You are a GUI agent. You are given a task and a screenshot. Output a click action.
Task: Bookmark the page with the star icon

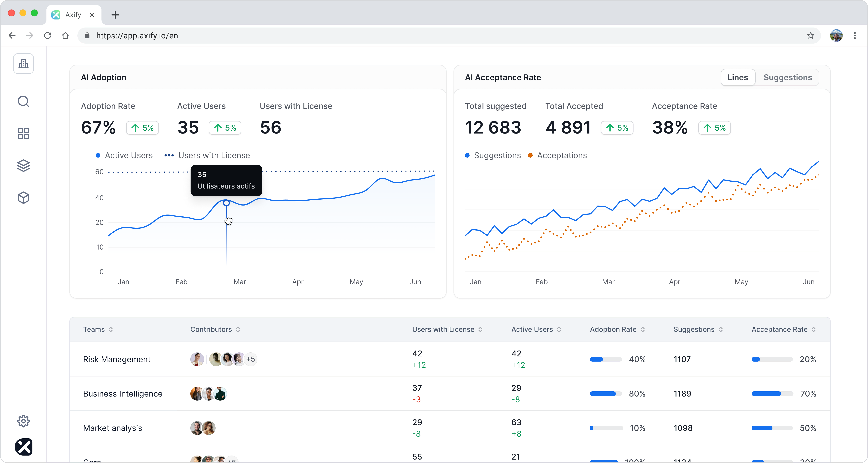[810, 36]
